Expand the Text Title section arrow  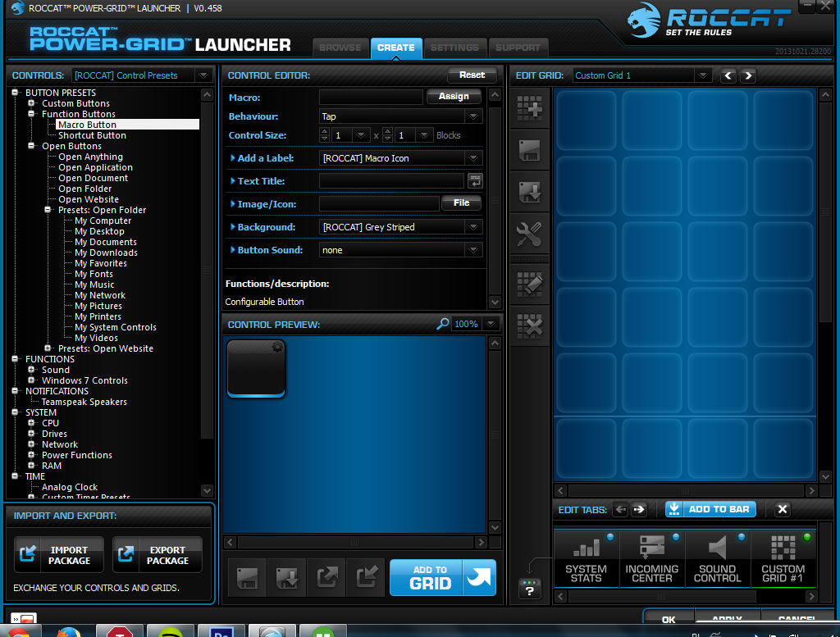pyautogui.click(x=232, y=181)
